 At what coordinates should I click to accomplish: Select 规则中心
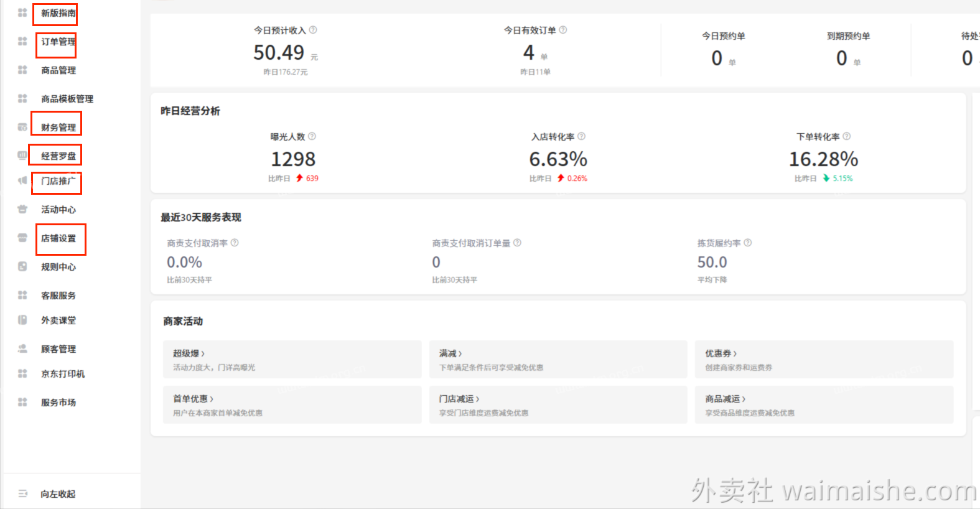coord(58,267)
